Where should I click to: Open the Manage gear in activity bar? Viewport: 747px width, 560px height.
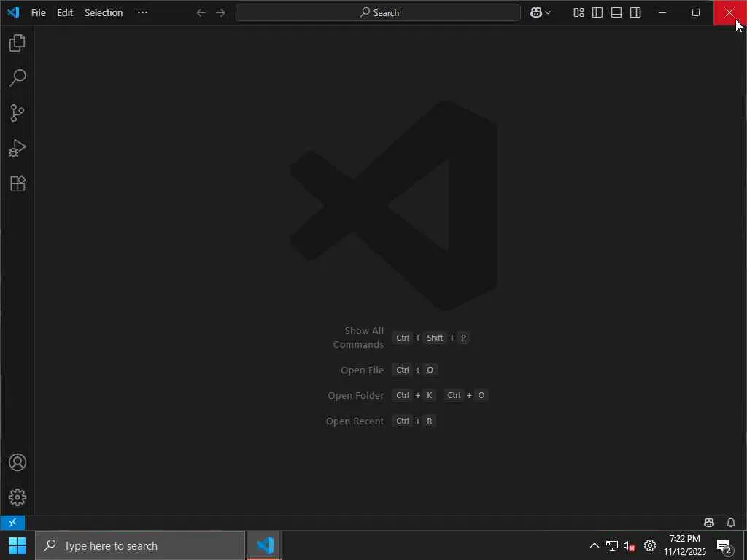pos(18,497)
